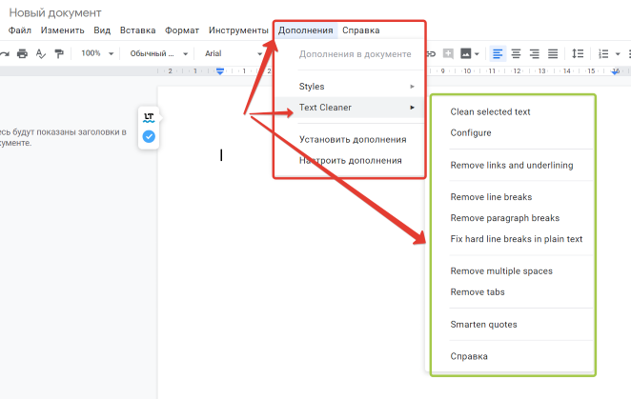This screenshot has width=631, height=399.
Task: Expand the Text Cleaner submenu
Action: pyautogui.click(x=349, y=108)
